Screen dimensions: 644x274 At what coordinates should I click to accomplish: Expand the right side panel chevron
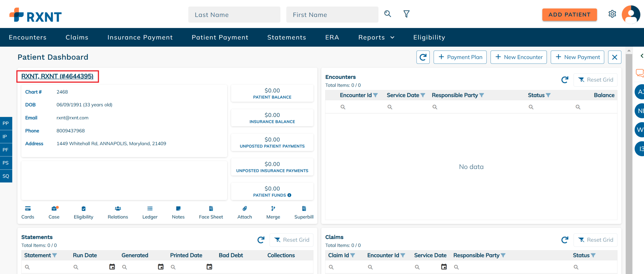point(642,56)
